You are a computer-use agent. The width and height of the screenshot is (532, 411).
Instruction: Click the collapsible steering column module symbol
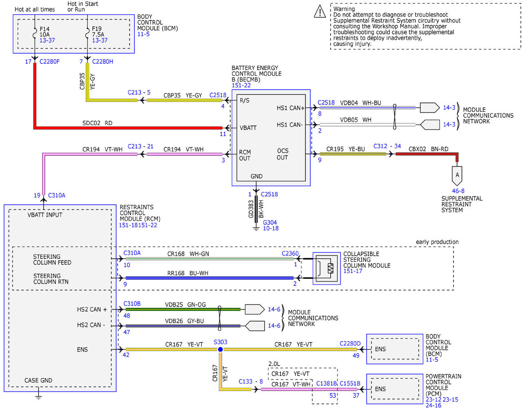click(327, 269)
